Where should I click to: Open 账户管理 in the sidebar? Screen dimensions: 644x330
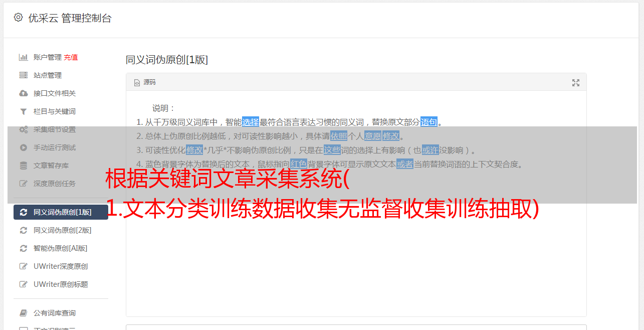tap(47, 57)
